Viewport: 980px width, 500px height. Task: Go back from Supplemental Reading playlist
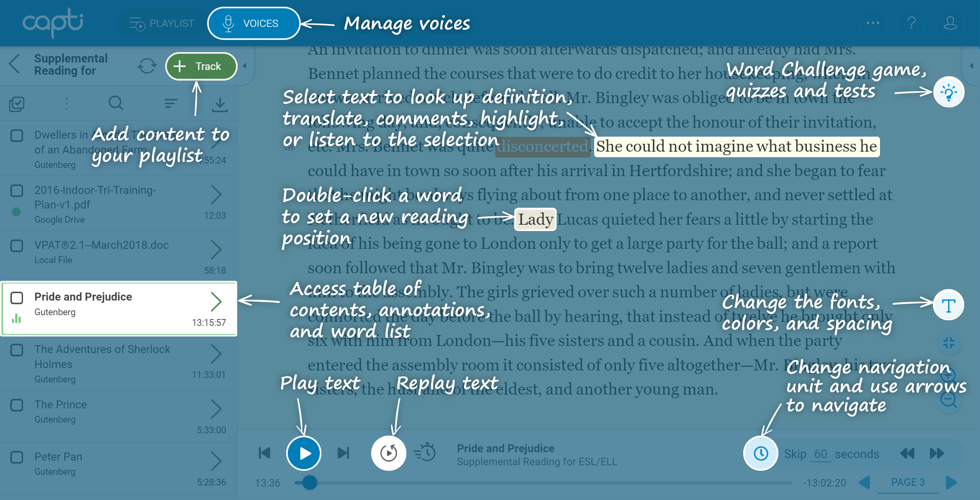tap(15, 64)
